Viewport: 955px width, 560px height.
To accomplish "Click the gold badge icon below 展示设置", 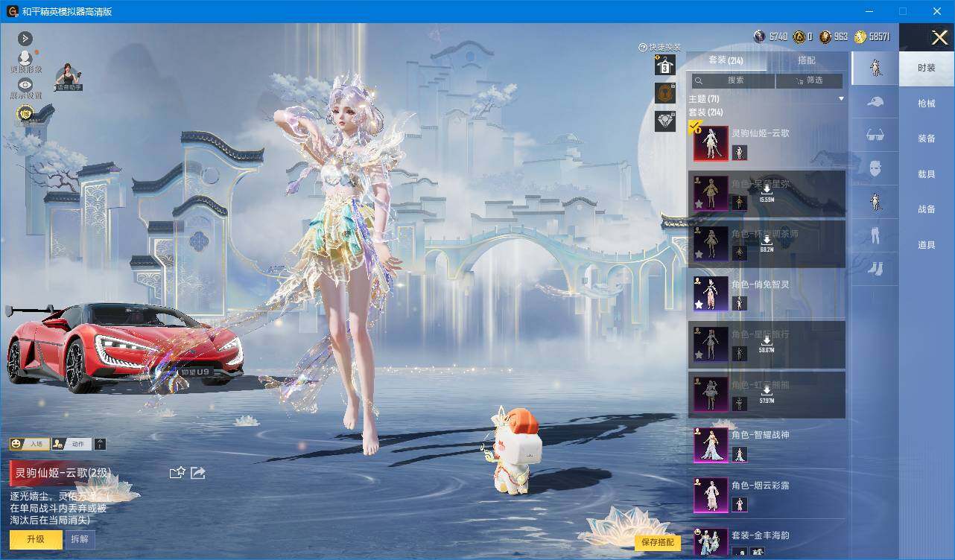I will pyautogui.click(x=25, y=114).
